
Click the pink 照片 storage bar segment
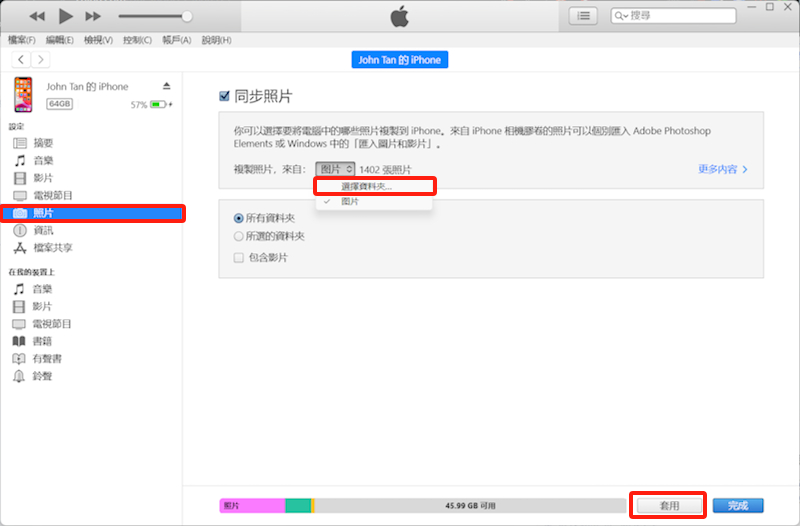pos(252,506)
